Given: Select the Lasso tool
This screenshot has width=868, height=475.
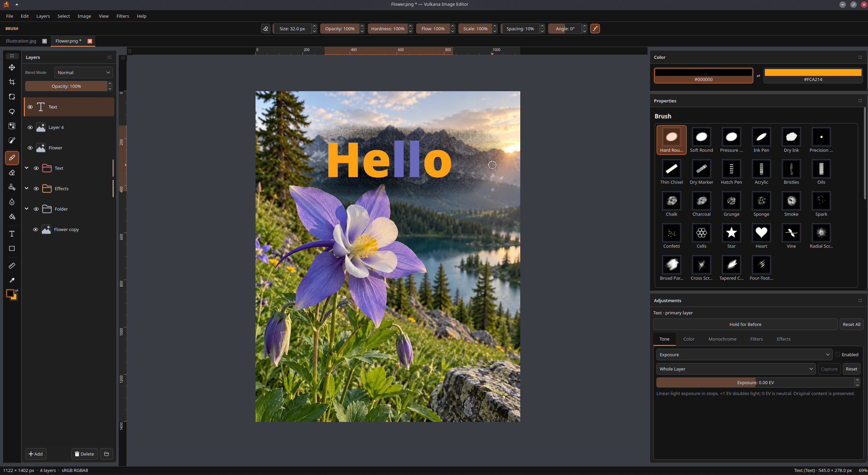Looking at the screenshot, I should 12,111.
